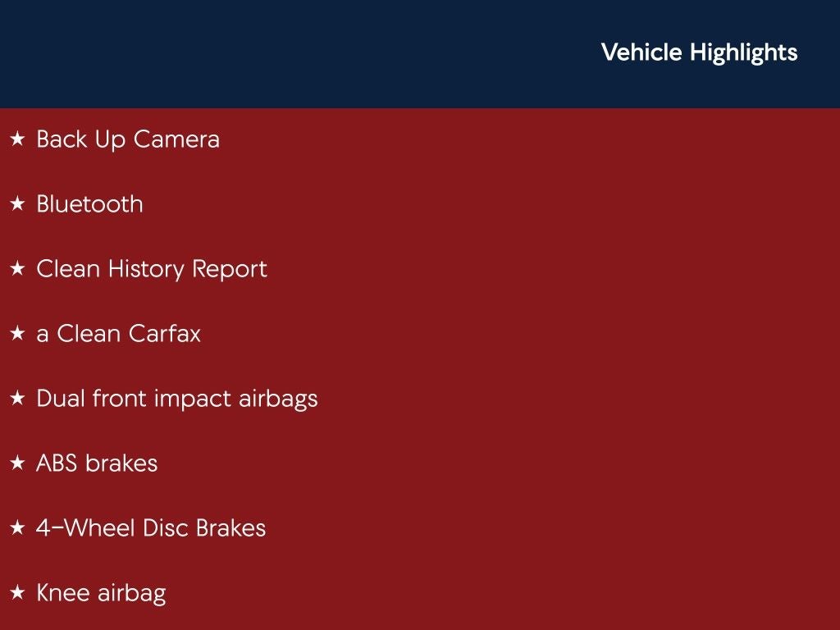
Task: Select the star icon beside Knee airbag
Action: click(17, 593)
